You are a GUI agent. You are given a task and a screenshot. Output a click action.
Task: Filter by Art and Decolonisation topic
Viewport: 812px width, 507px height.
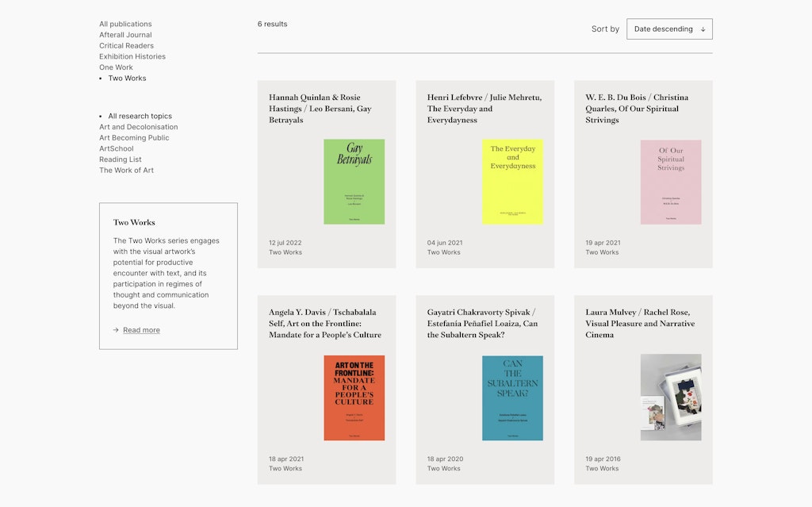coord(138,127)
